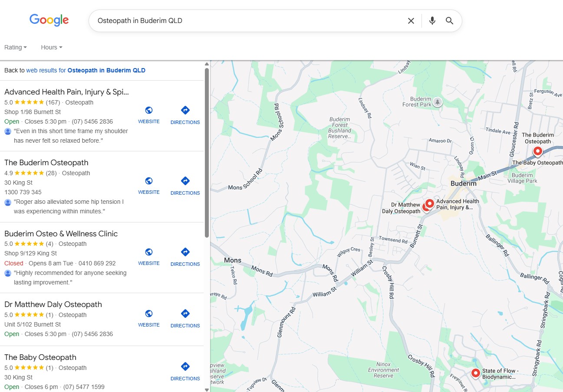The image size is (563, 392).
Task: Clear the search box text
Action: (x=411, y=21)
